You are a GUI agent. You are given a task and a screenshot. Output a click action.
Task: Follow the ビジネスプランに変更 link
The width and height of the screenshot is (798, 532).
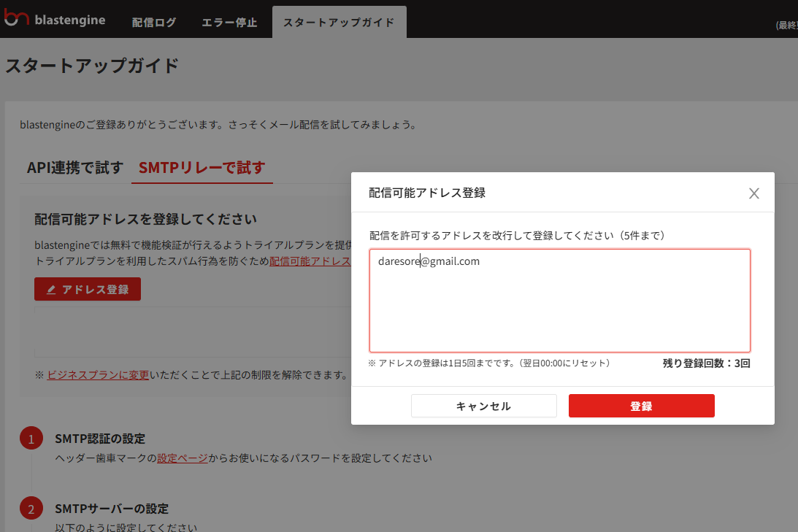point(98,374)
